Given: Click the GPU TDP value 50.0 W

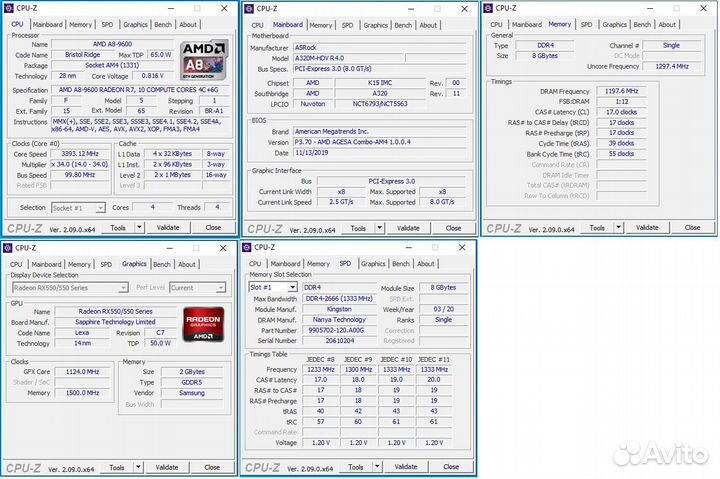Looking at the screenshot, I should tap(160, 343).
